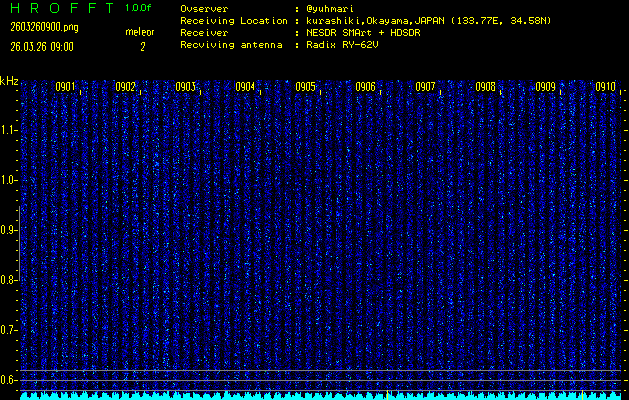Click the kHz axis unit label

coord(9,81)
